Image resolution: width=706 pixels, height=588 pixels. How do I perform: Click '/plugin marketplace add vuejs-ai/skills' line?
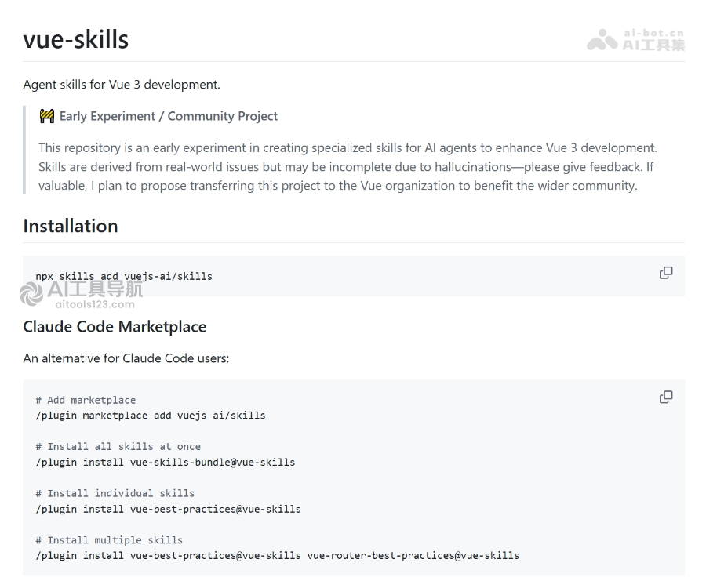[x=151, y=416]
